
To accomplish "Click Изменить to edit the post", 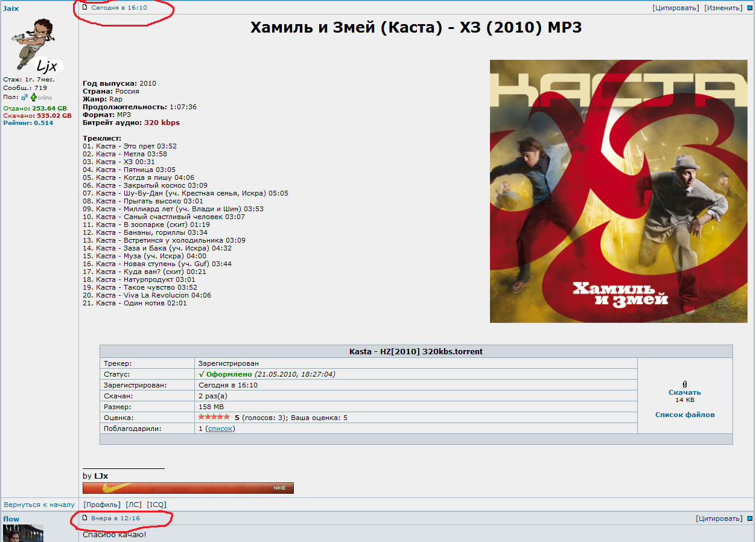I will [723, 8].
